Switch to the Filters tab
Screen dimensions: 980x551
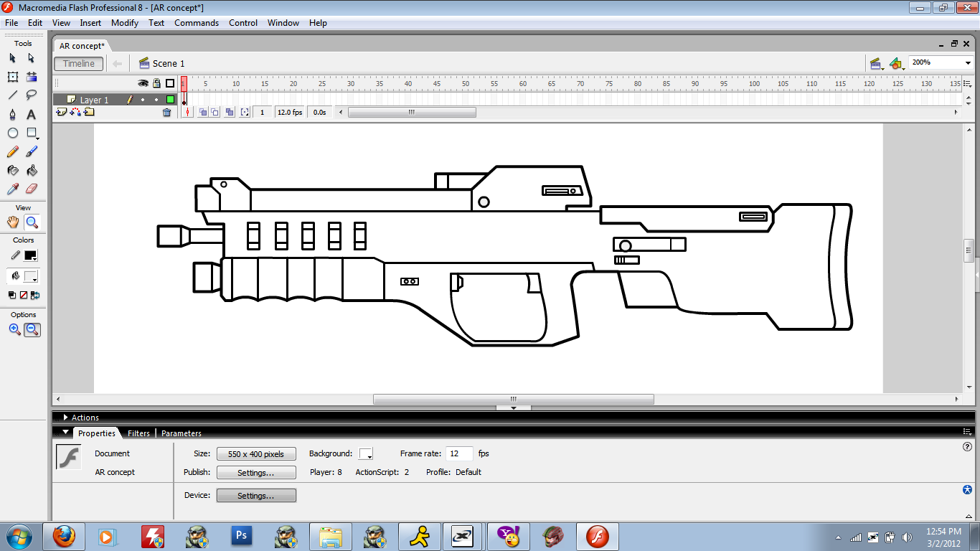pos(138,433)
